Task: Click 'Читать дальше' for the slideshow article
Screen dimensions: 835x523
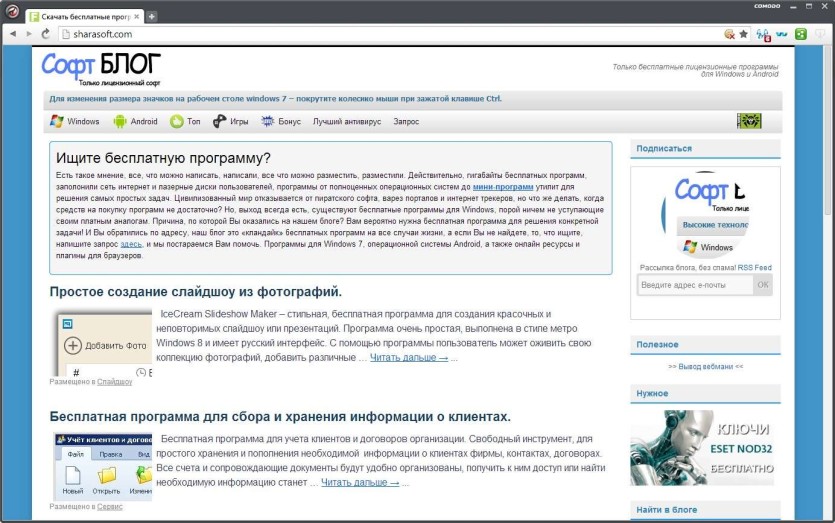Action: click(409, 357)
